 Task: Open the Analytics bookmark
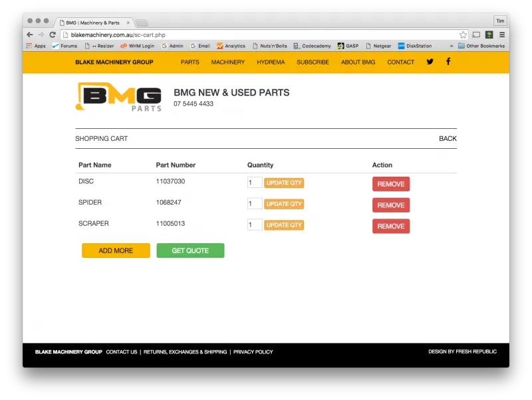coord(231,46)
